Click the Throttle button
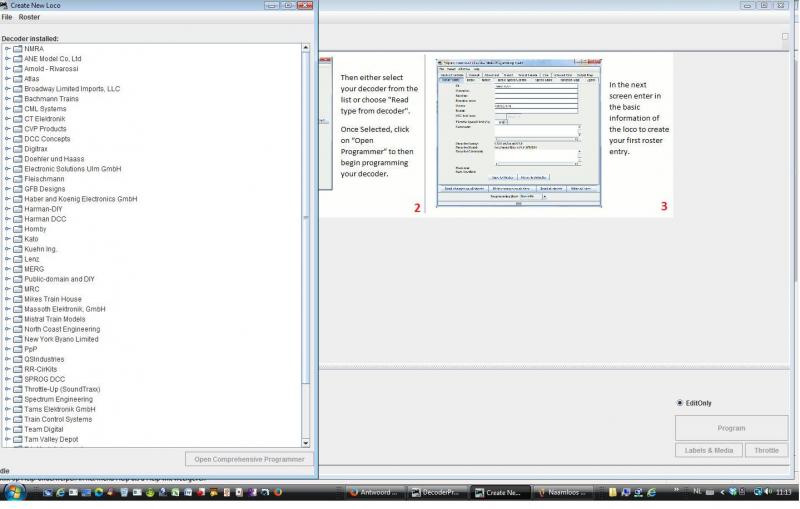800x509 pixels. coord(766,451)
